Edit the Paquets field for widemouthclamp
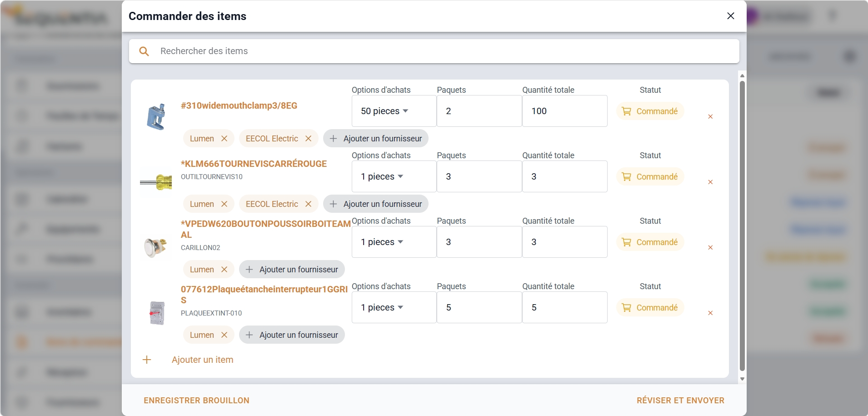 [479, 111]
